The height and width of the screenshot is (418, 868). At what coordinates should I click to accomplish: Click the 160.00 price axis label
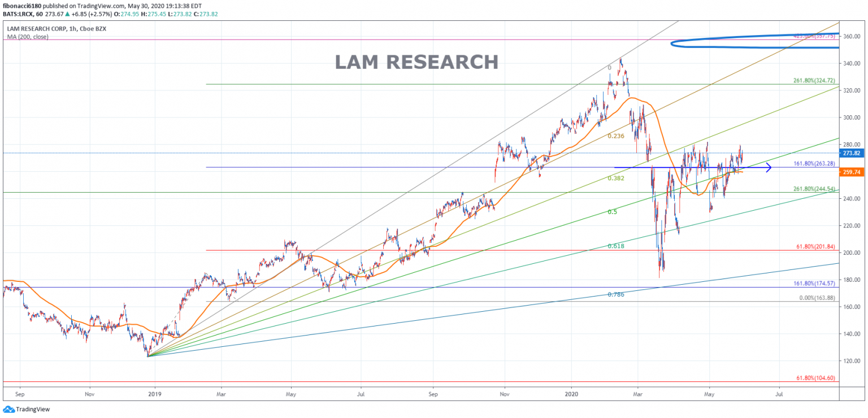click(x=853, y=307)
